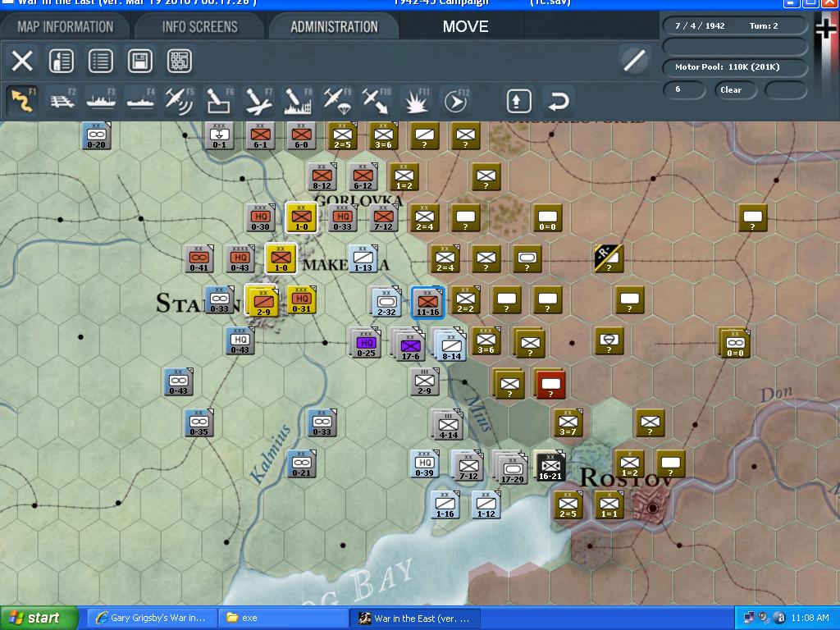Click the Save game floppy disk icon
The height and width of the screenshot is (630, 840).
139,61
